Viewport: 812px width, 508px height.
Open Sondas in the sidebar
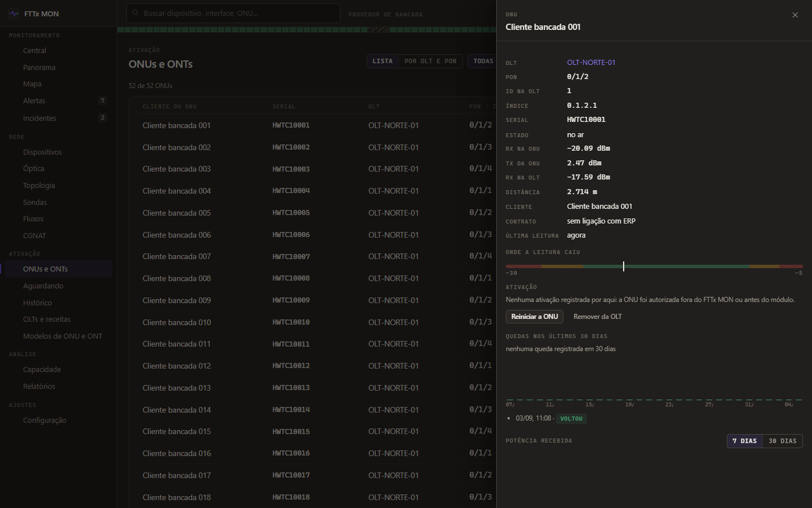point(59,203)
